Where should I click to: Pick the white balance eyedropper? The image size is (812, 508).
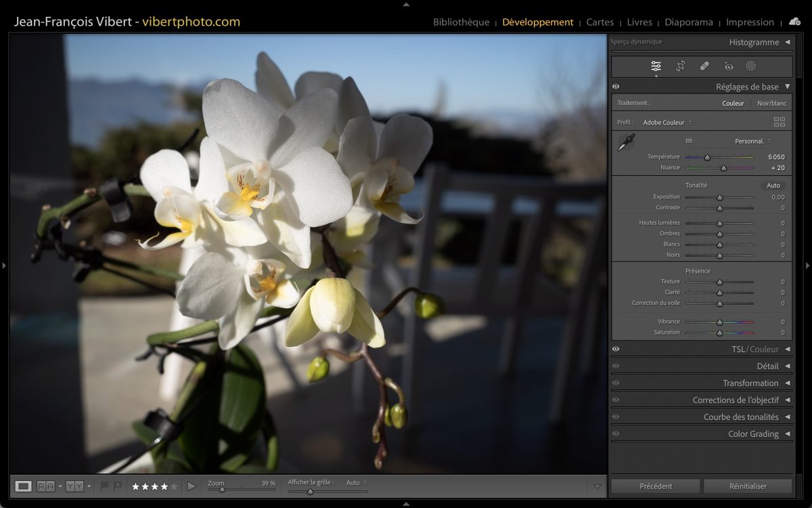pyautogui.click(x=627, y=142)
